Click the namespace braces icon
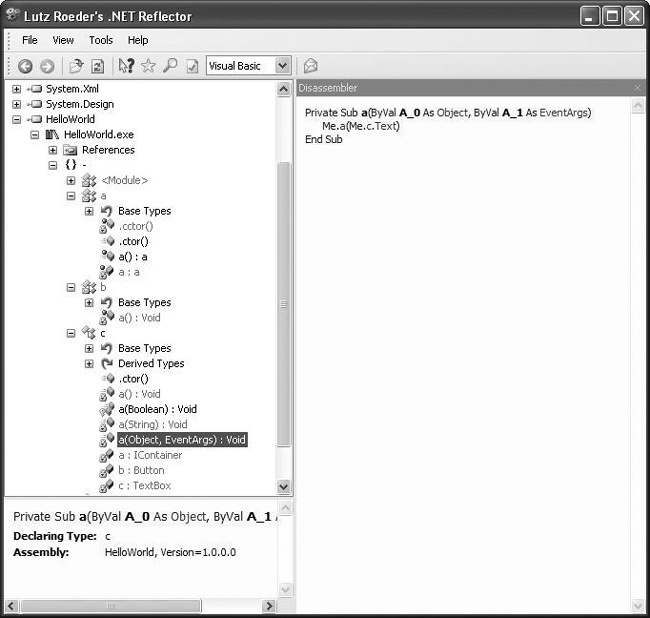This screenshot has height=618, width=650. [x=71, y=165]
